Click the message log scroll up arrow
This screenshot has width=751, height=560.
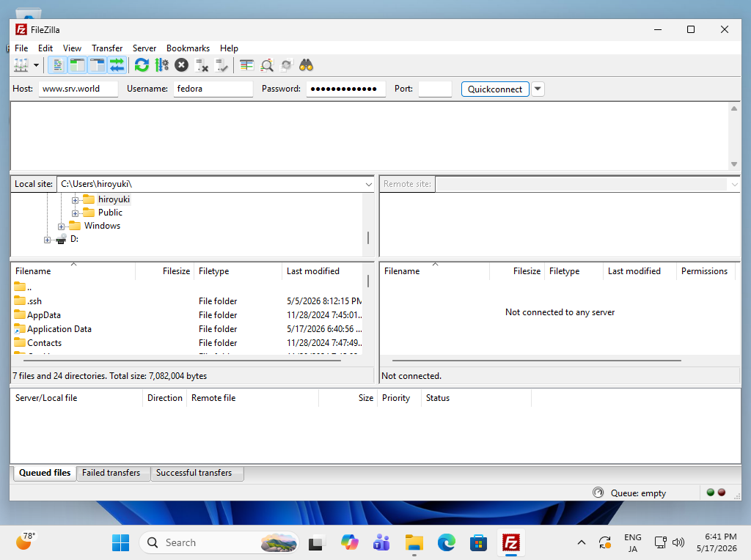click(x=733, y=108)
